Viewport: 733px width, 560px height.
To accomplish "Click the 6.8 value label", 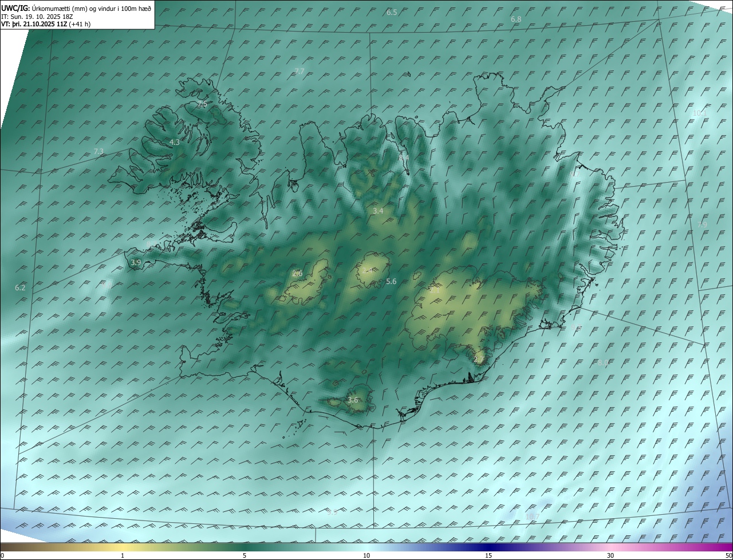I will click(516, 19).
